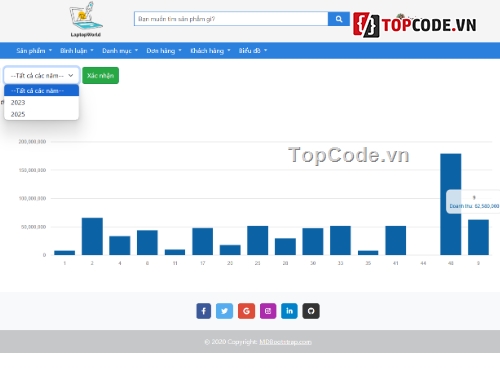Choose the --Tất cả các năm-- option
The image size is (500, 375).
42,90
